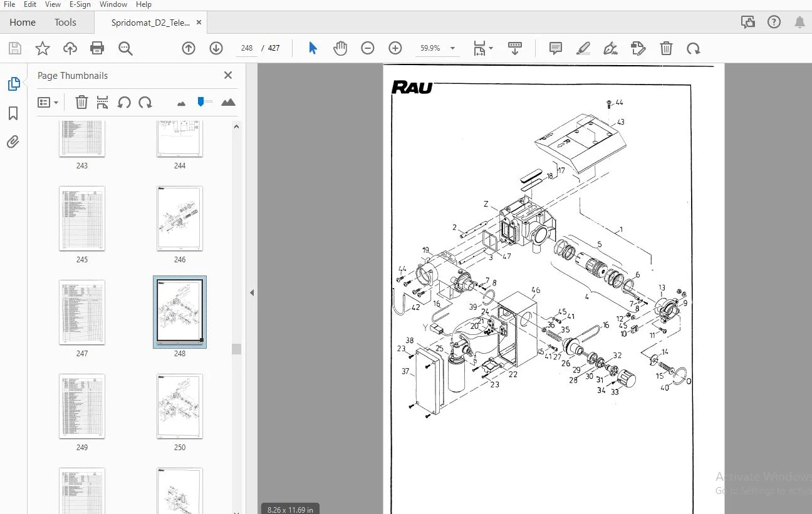Go to the previous page
This screenshot has height=514, width=812.
(x=189, y=48)
